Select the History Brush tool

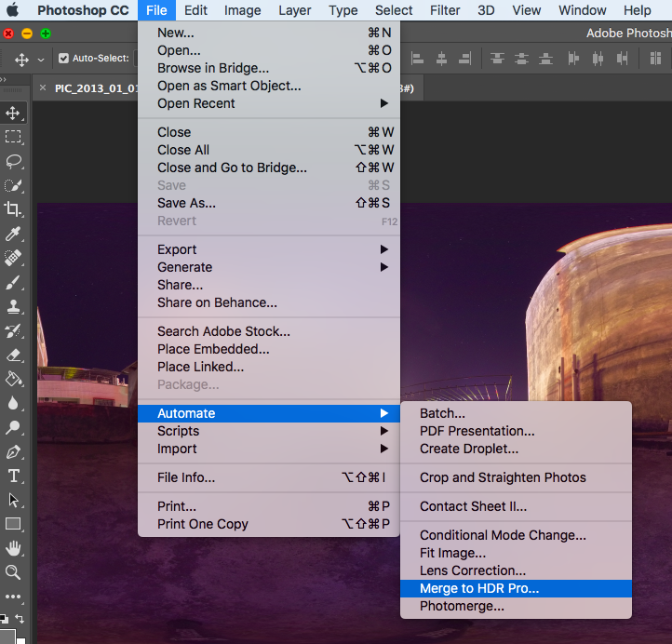(13, 330)
